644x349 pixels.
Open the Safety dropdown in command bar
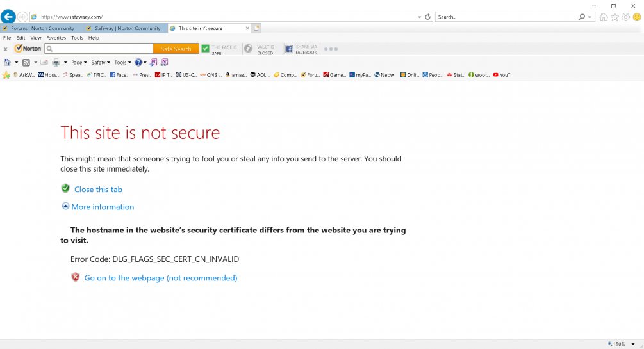pos(100,63)
